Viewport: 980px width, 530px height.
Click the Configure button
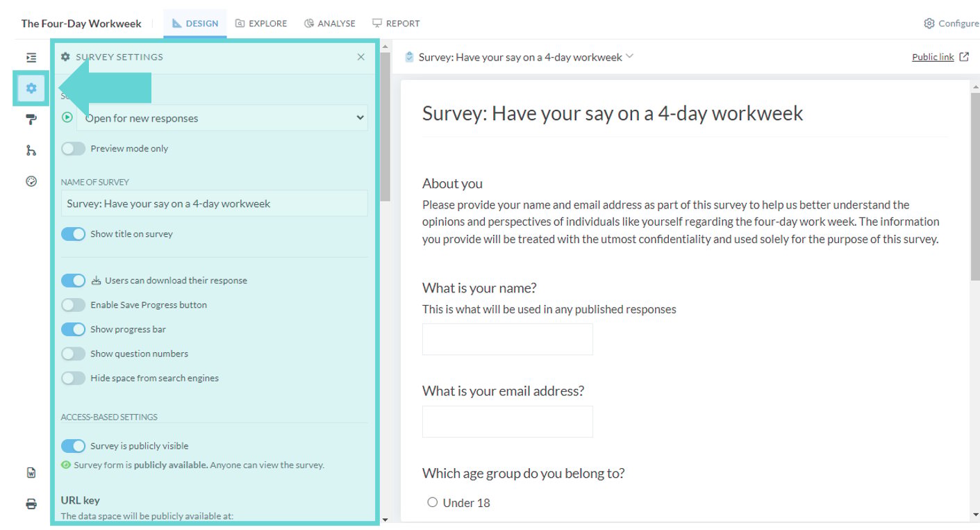[951, 24]
